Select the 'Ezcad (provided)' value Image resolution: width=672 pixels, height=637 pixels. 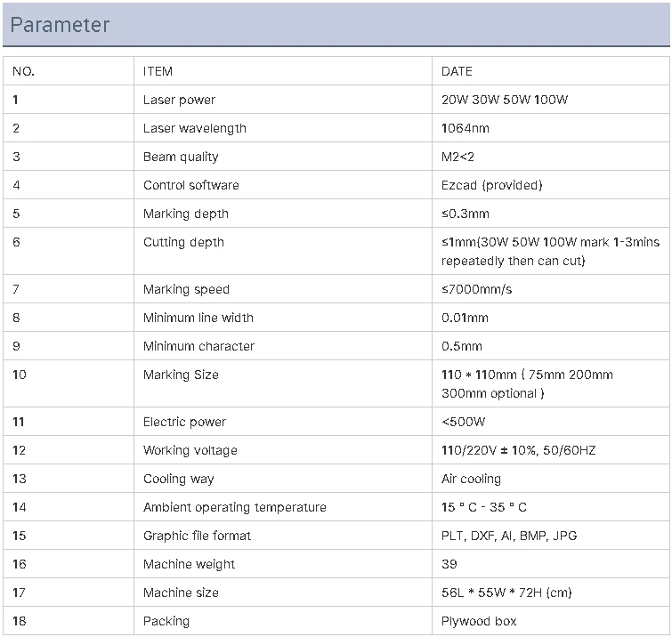pos(492,185)
